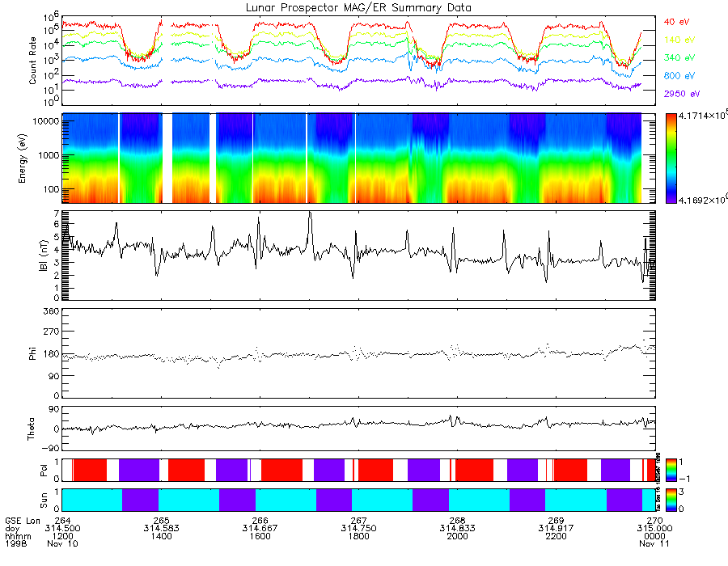Image resolution: width=728 pixels, height=566 pixels.
Task: Select the '2950 eV' legend label
Action: [x=682, y=94]
